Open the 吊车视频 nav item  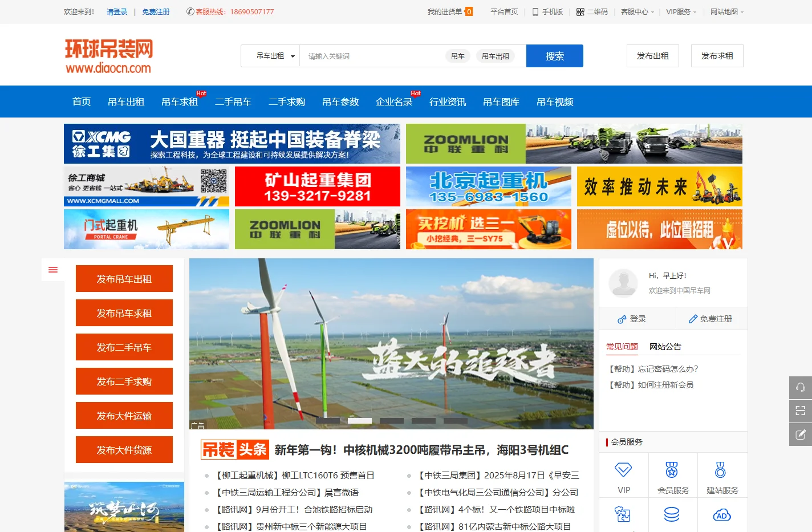click(x=555, y=101)
